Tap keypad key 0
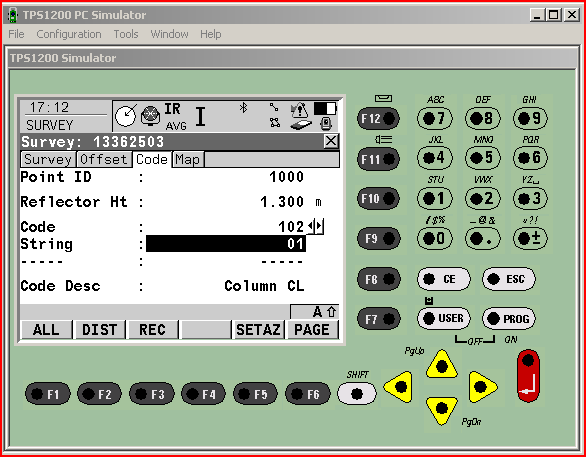 coord(435,238)
